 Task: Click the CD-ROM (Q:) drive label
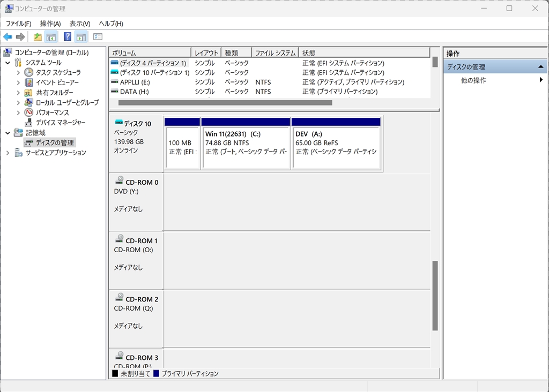[x=133, y=308]
